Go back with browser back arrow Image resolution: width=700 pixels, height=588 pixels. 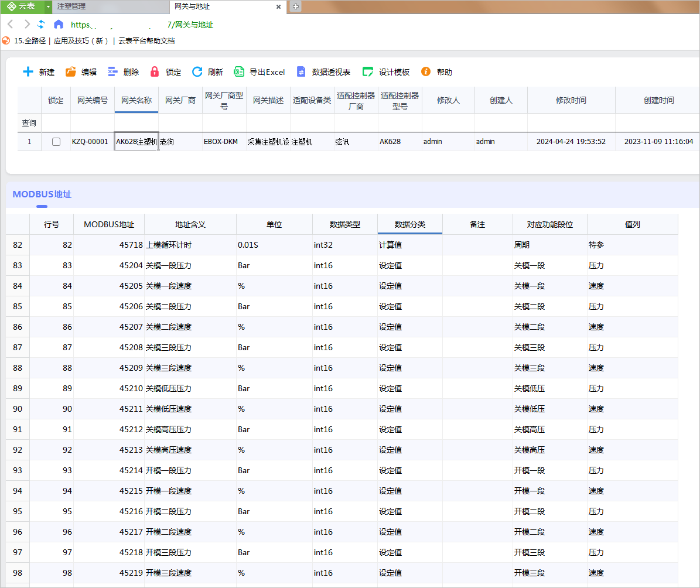(11, 24)
